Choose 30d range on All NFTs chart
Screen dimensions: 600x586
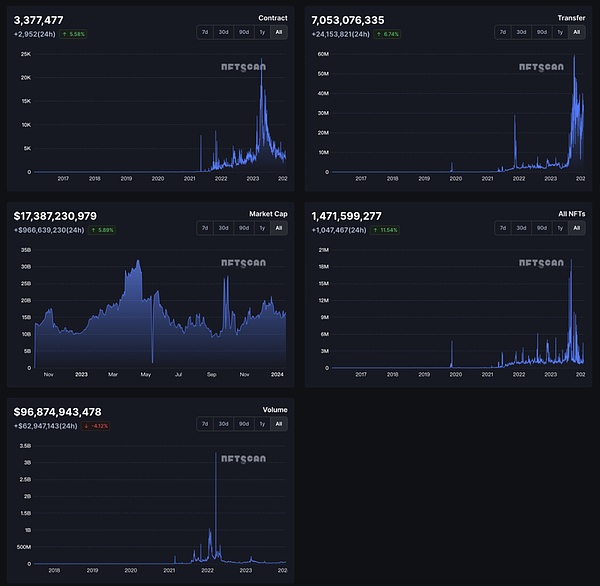pyautogui.click(x=522, y=228)
